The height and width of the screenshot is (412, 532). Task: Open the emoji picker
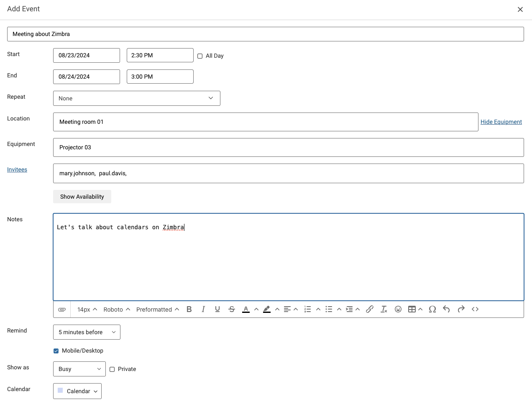tap(398, 309)
